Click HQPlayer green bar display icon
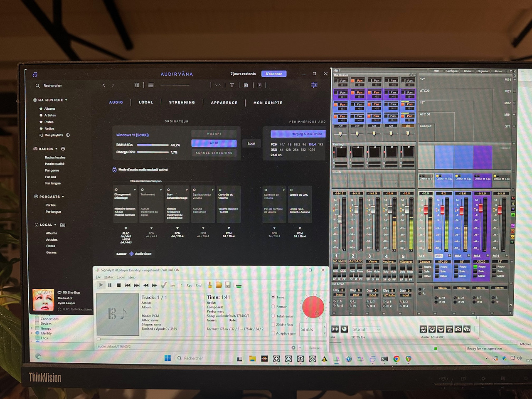The image size is (532, 399). coord(239,286)
